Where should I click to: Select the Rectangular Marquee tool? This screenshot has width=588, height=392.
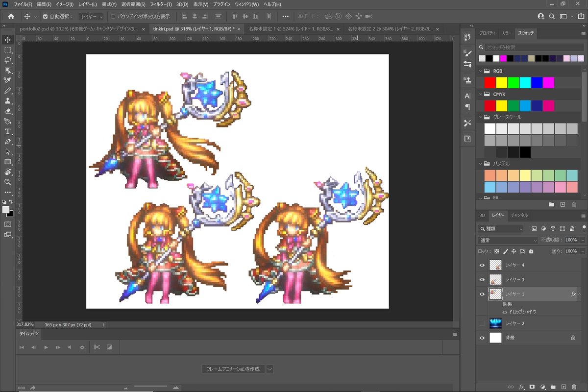(8, 50)
